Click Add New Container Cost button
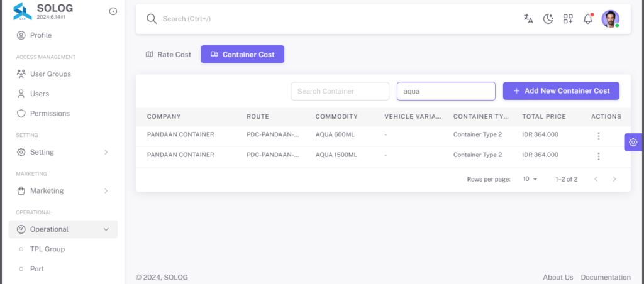Image resolution: width=644 pixels, height=284 pixels. pyautogui.click(x=561, y=91)
